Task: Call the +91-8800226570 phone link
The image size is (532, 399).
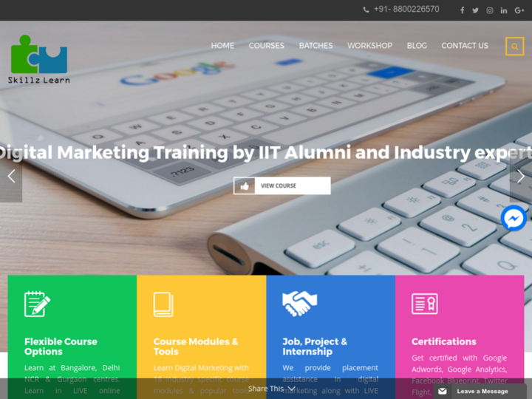Action: (x=401, y=10)
